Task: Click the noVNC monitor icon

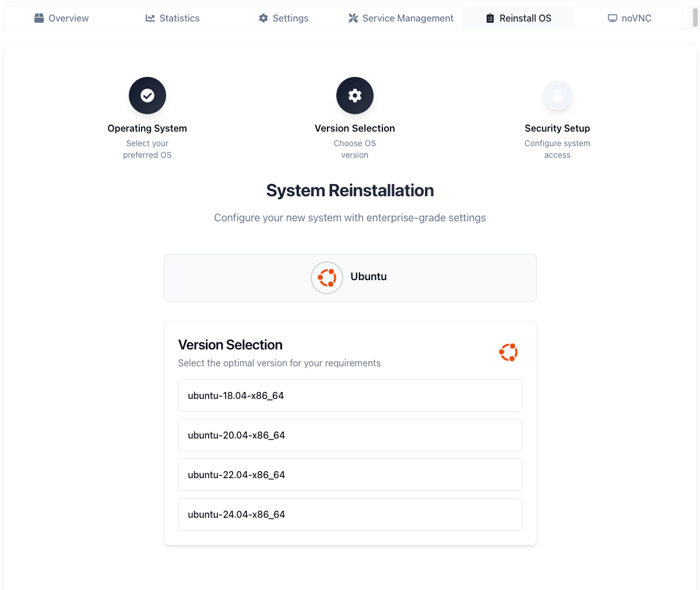Action: point(613,18)
